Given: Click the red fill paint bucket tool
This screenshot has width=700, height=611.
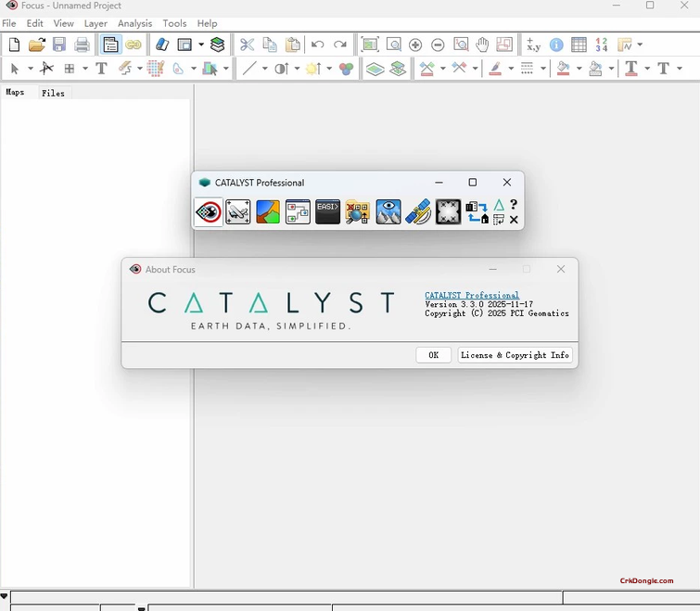Looking at the screenshot, I should tap(564, 69).
